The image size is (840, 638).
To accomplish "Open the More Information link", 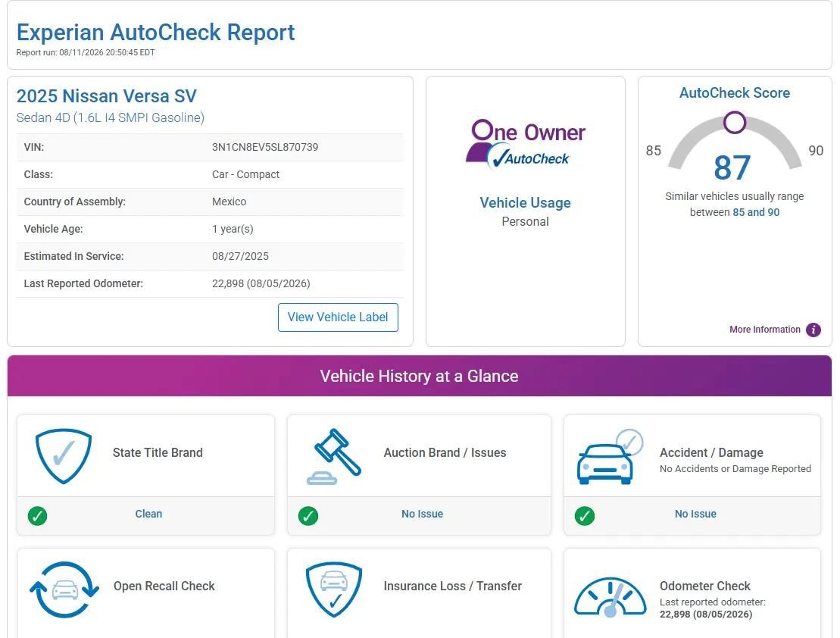I will click(x=764, y=329).
